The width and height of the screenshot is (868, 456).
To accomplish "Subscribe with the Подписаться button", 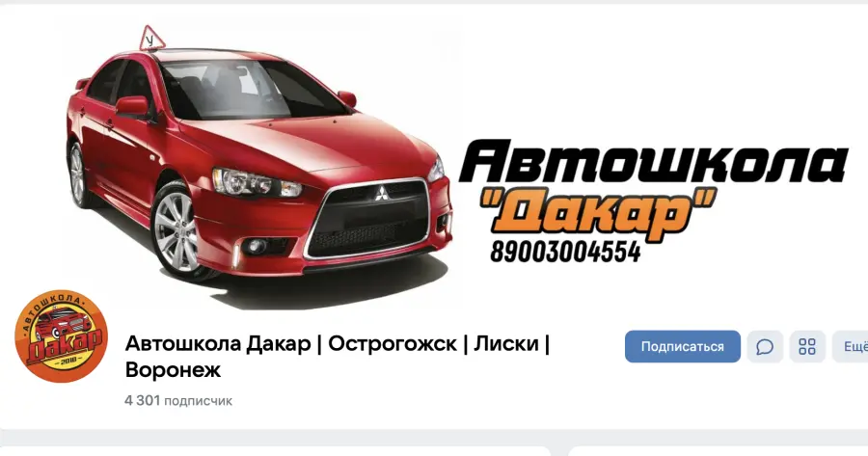I will tap(683, 347).
